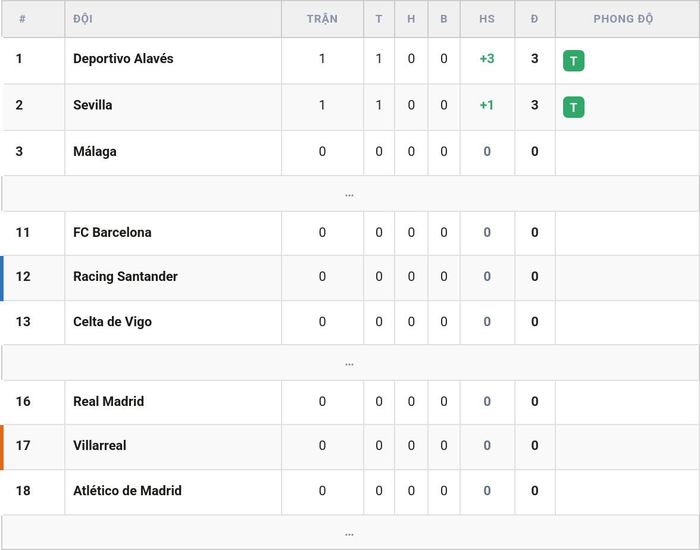The height and width of the screenshot is (550, 700).
Task: Click the +3 goal difference value
Action: pos(487,58)
